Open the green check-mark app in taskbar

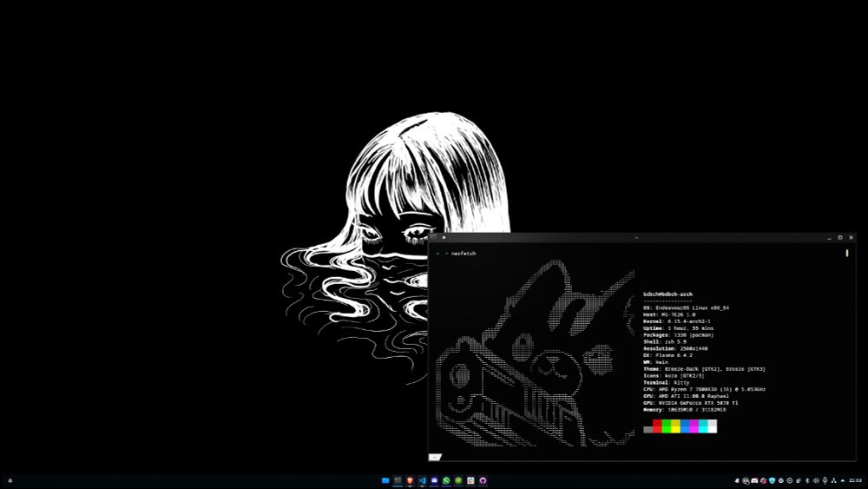[458, 480]
